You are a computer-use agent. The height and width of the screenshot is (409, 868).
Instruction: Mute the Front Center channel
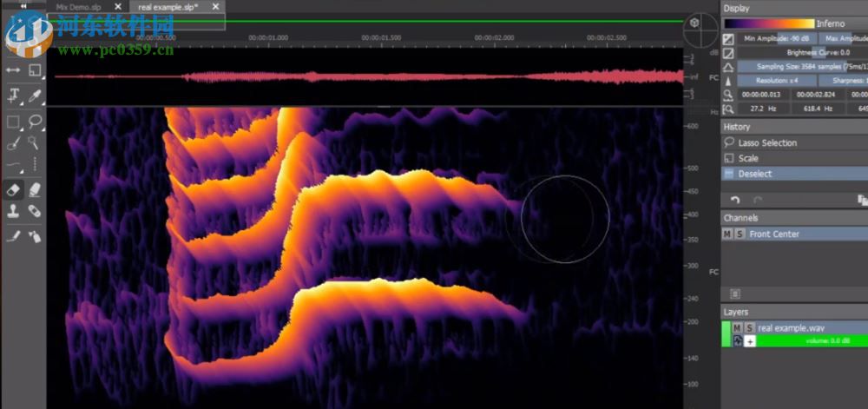727,234
